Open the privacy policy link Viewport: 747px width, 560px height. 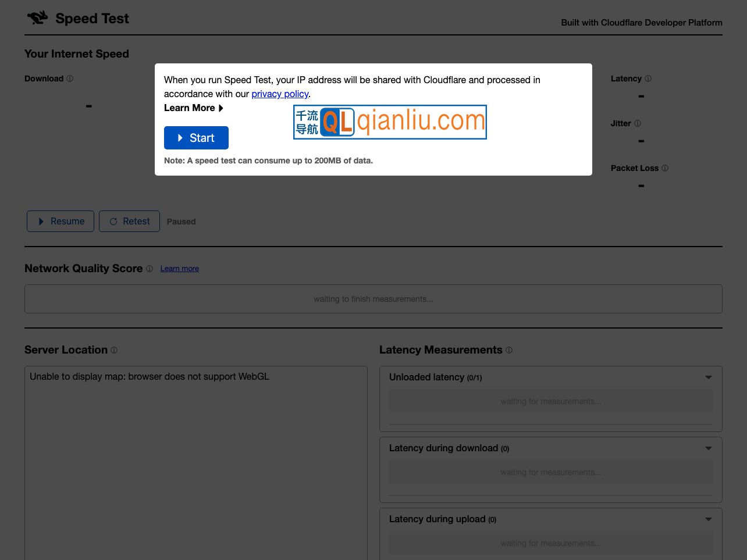pyautogui.click(x=280, y=94)
